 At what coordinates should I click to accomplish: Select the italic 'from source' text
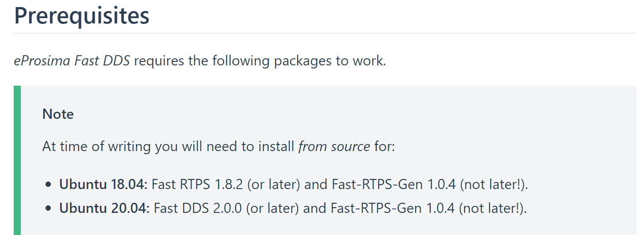click(334, 146)
